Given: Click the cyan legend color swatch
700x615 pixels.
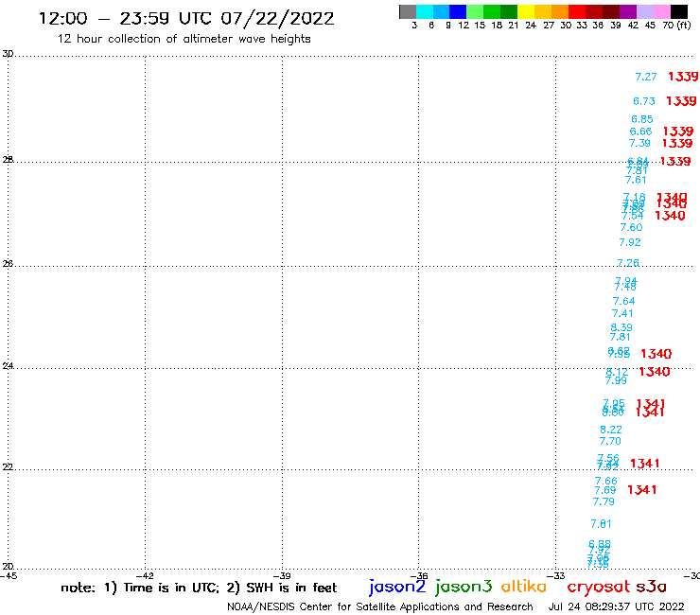Looking at the screenshot, I should (x=425, y=11).
